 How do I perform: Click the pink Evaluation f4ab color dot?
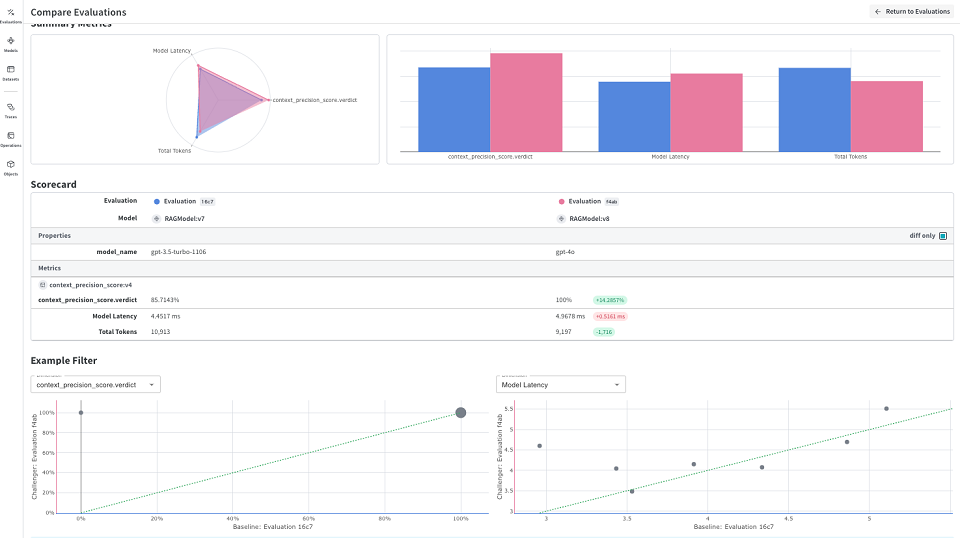pos(561,201)
